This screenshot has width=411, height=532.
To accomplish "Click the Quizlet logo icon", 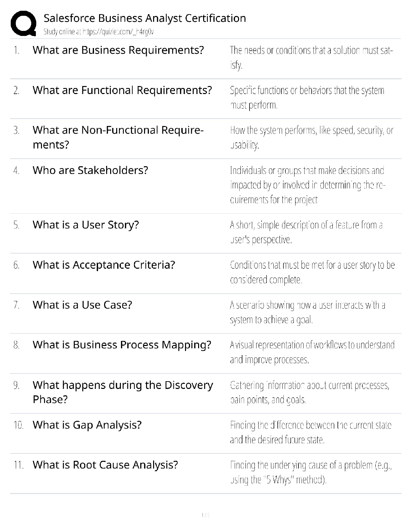I will click(x=24, y=24).
